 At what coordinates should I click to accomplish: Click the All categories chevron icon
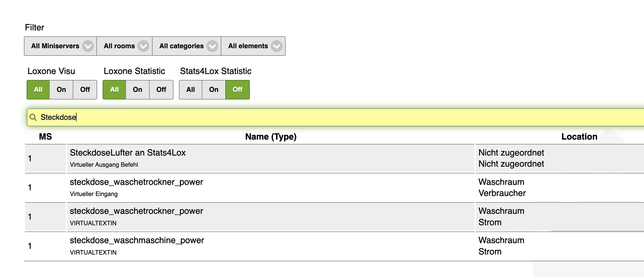pos(212,46)
